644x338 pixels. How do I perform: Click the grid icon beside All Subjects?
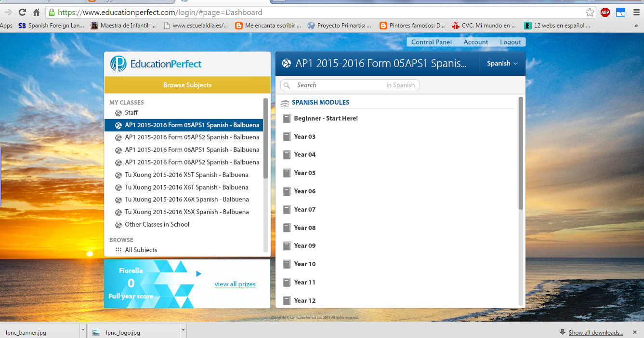tap(118, 250)
